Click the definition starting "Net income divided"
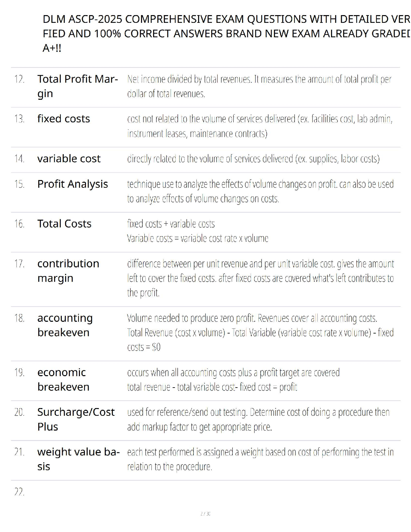 [259, 86]
